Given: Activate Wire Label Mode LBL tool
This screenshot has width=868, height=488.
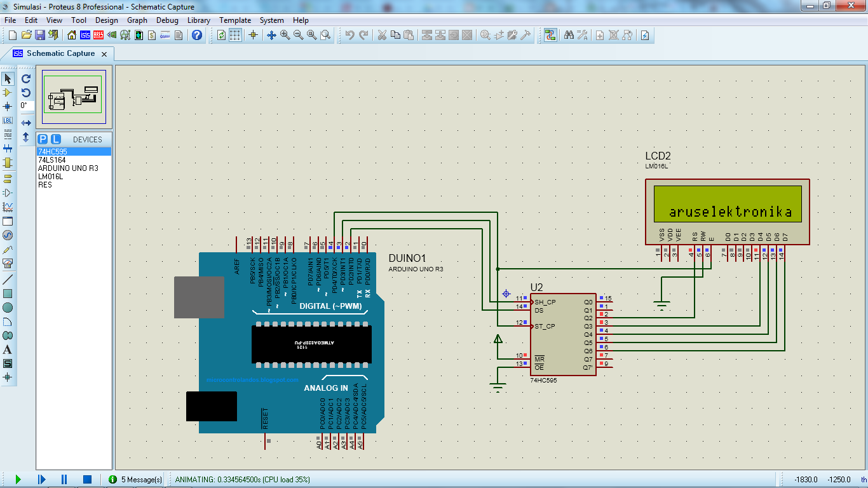Looking at the screenshot, I should pyautogui.click(x=8, y=120).
